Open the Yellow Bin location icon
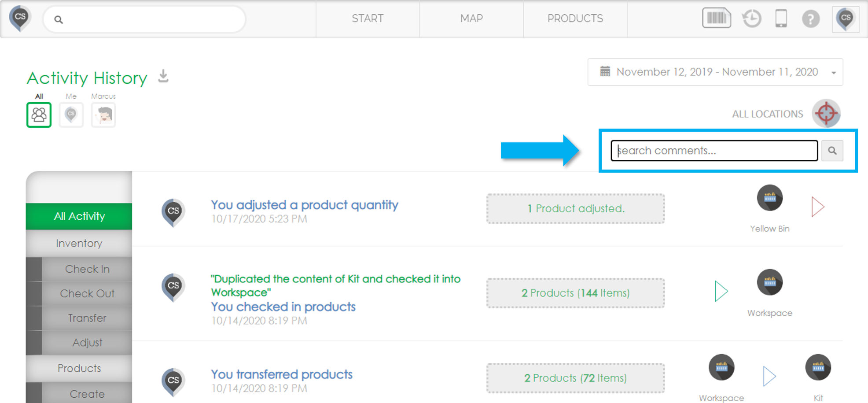 point(769,198)
